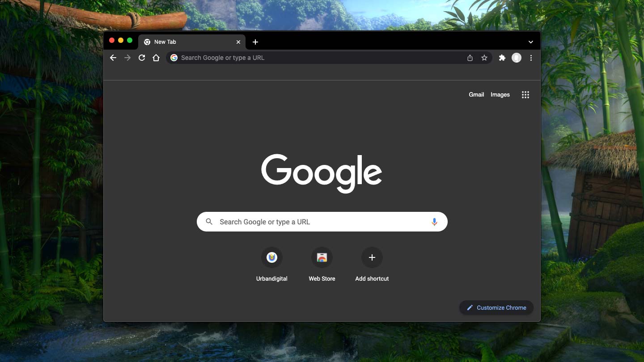The width and height of the screenshot is (644, 362).
Task: Click the forward navigation arrow
Action: pyautogui.click(x=127, y=58)
